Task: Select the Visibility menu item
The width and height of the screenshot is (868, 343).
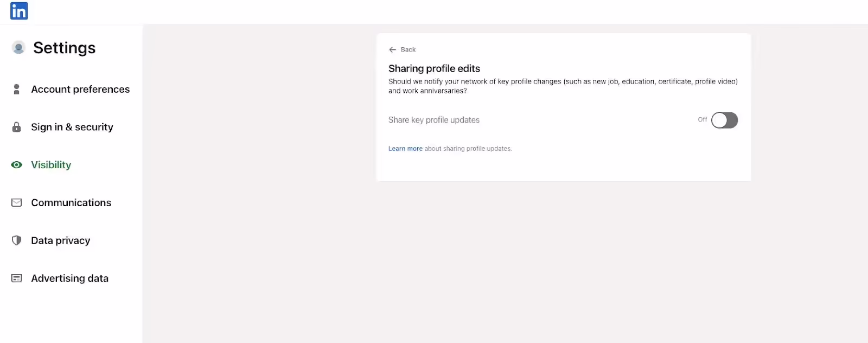Action: (51, 165)
